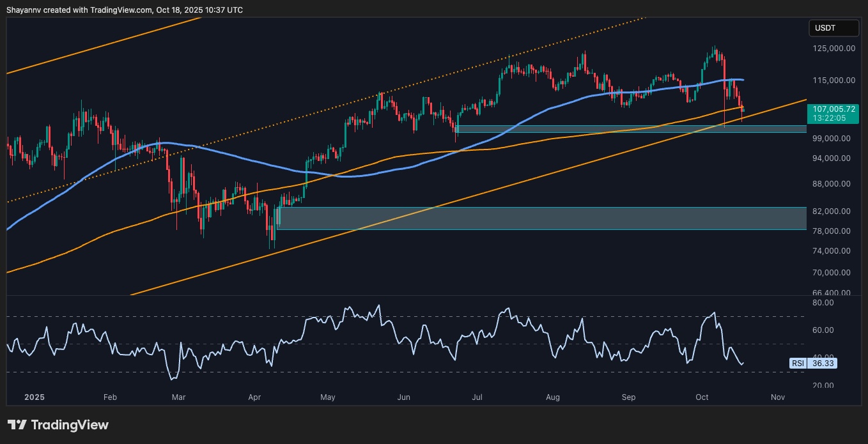Click the RSI label to select the indicator
This screenshot has width=868, height=444.
797,364
